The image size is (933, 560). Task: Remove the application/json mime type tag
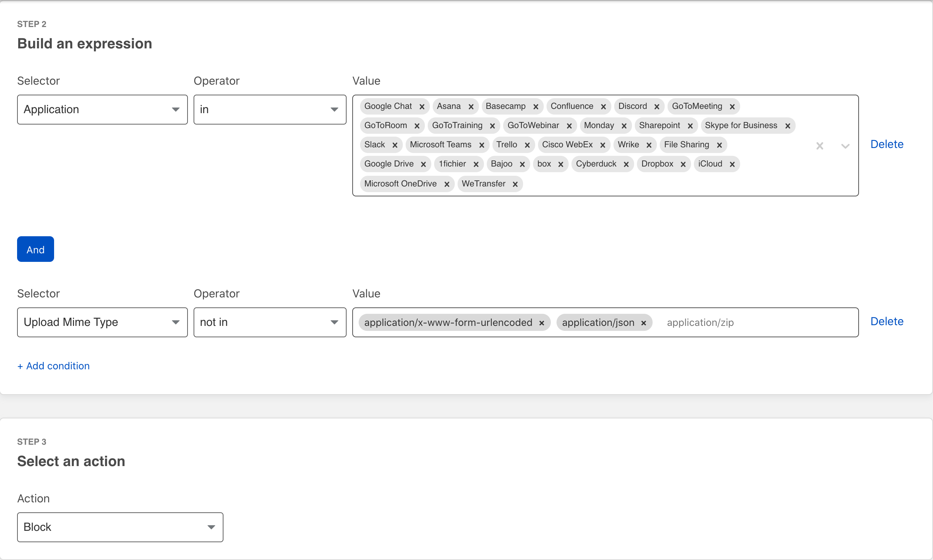(644, 323)
